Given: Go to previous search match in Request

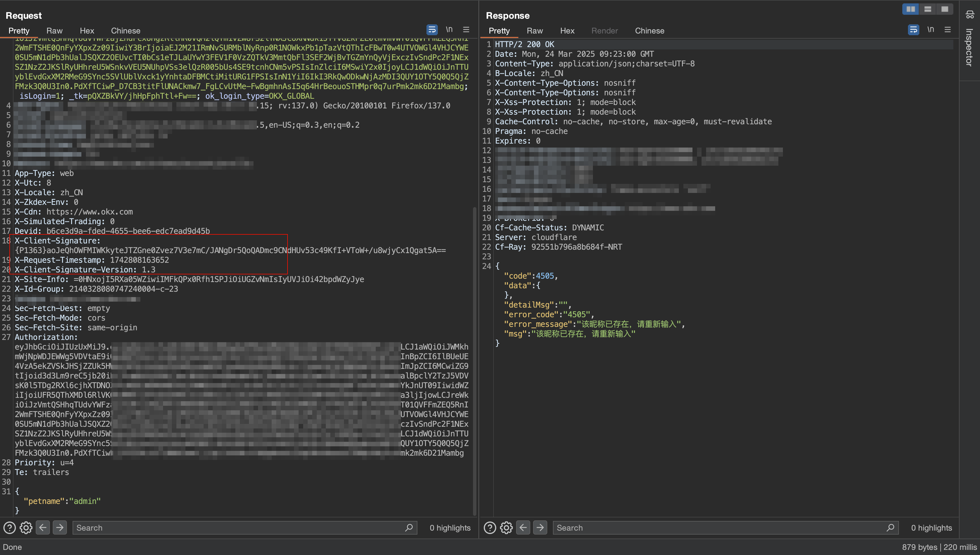Looking at the screenshot, I should (x=43, y=527).
